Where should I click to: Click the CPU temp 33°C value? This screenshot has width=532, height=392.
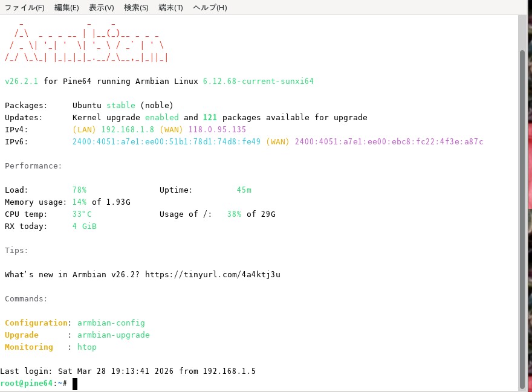(x=81, y=214)
